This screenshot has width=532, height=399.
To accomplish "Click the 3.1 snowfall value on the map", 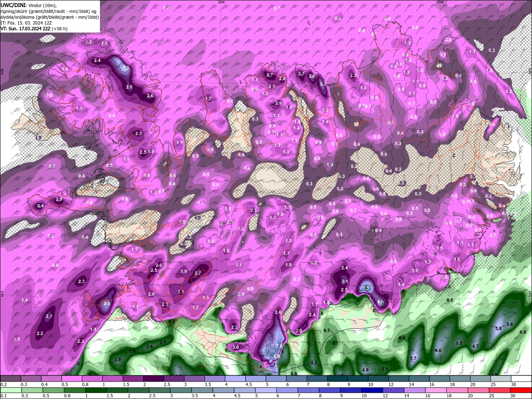I will pos(345,281).
